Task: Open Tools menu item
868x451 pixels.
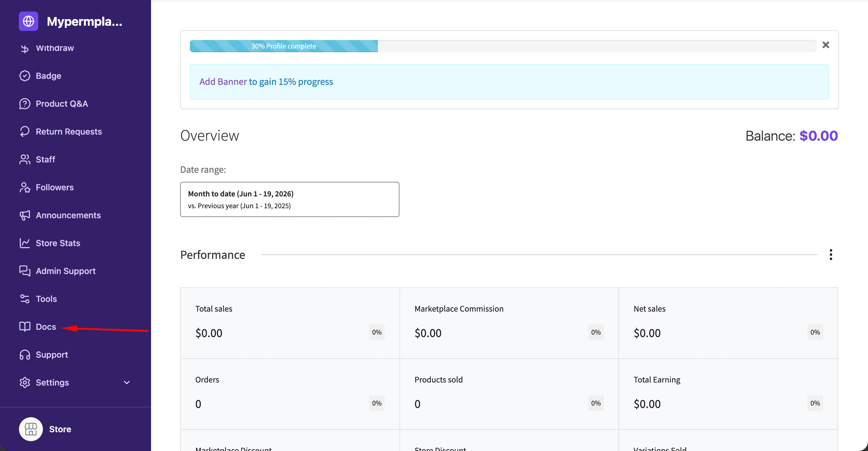Action: (46, 299)
